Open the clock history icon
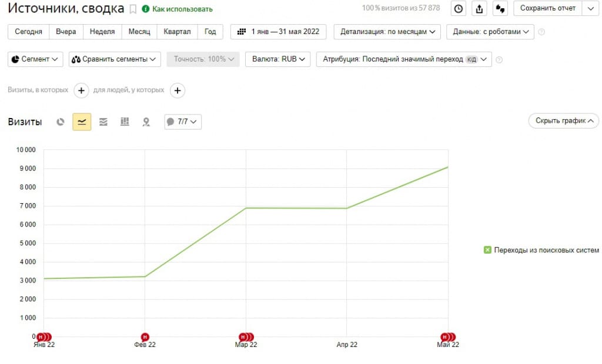 pos(459,8)
